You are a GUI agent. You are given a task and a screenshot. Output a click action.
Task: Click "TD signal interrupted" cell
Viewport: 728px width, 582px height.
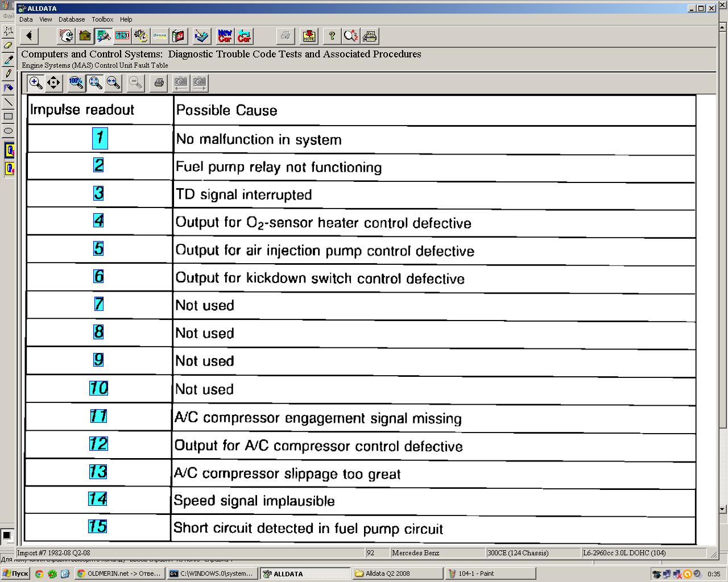click(x=434, y=194)
